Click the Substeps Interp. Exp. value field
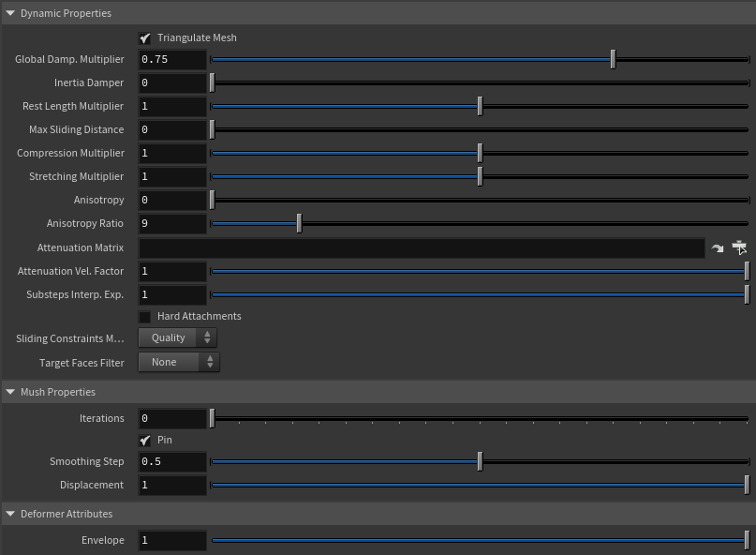The height and width of the screenshot is (555, 756). (172, 294)
